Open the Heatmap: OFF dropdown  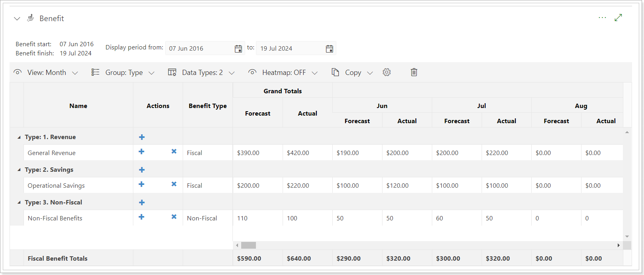click(x=283, y=73)
